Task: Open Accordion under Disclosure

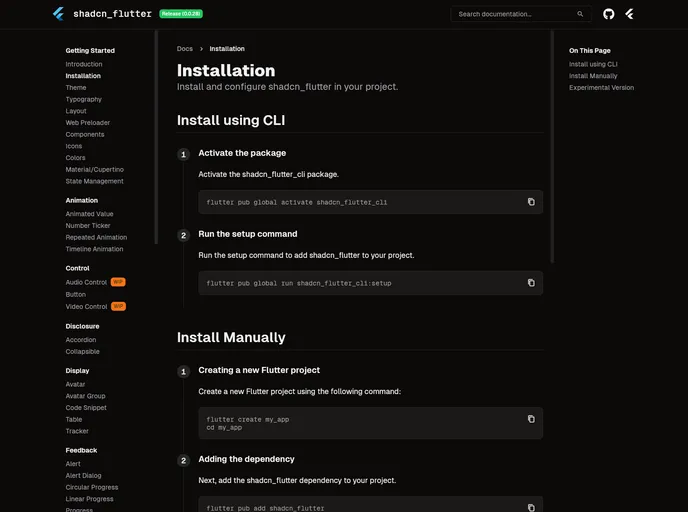Action: click(81, 340)
